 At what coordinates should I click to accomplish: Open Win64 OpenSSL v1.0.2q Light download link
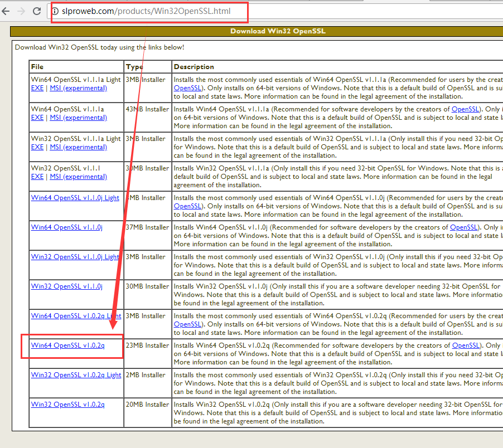click(x=76, y=316)
